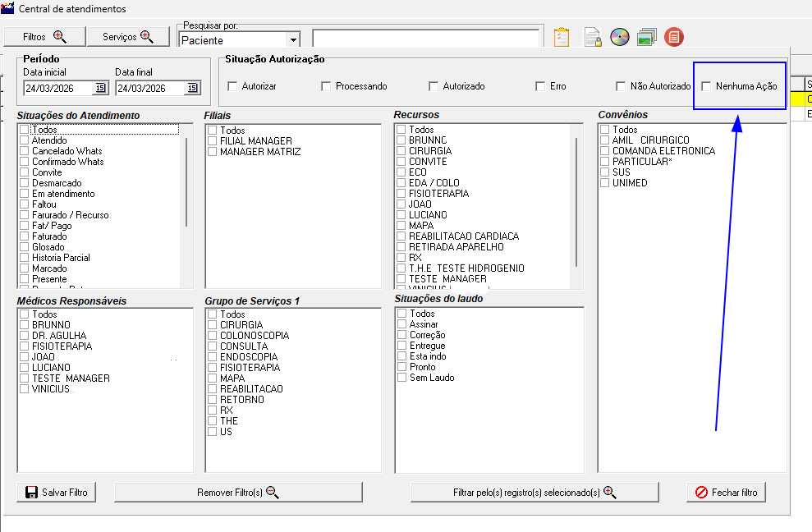Enable the Nenhuma Ação checkbox
The height and width of the screenshot is (532, 812).
(x=707, y=86)
